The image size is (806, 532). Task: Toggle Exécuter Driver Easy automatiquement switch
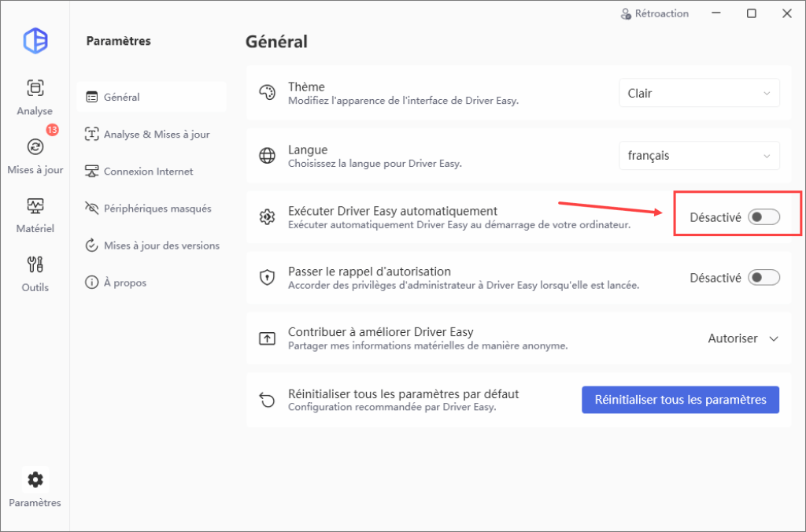(x=763, y=217)
